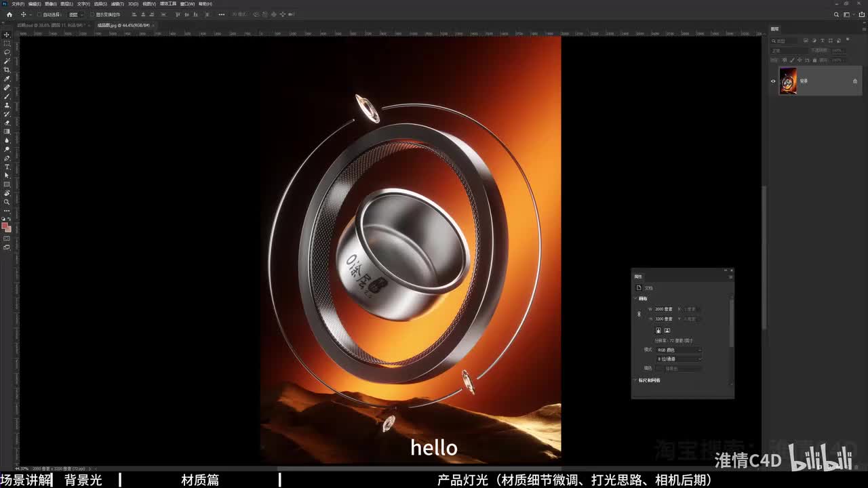Open the 编辑 (Edit) menu
Image resolution: width=868 pixels, height=488 pixels.
[35, 3]
